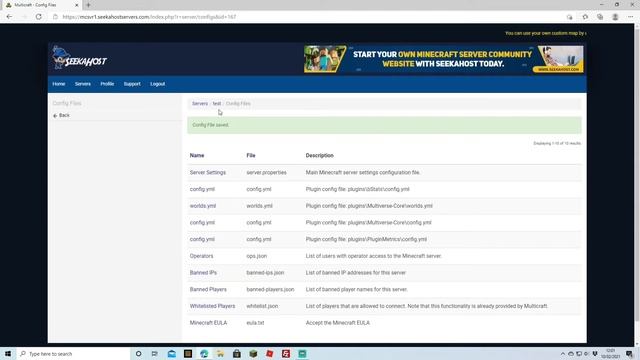Click the browser back arrow

pos(9,17)
